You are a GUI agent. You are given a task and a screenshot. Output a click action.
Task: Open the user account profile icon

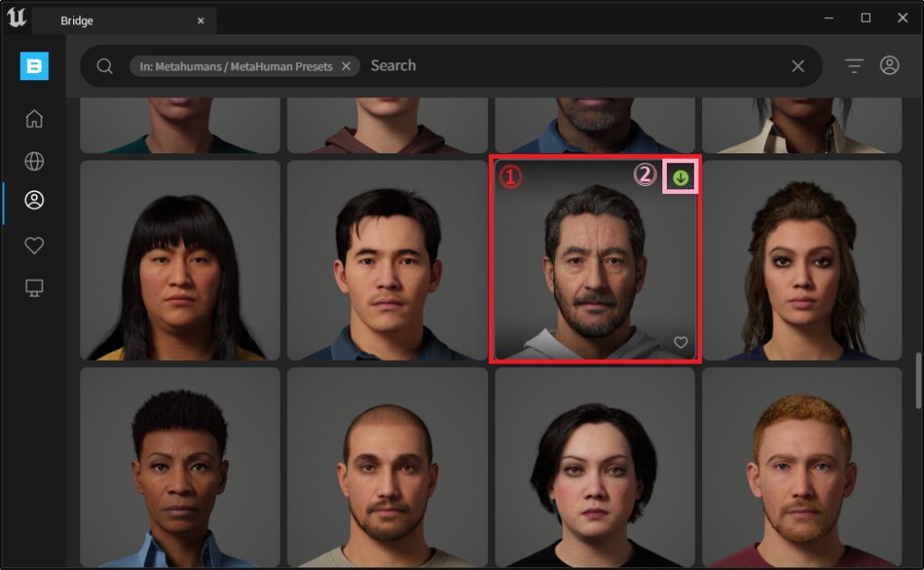tap(889, 65)
